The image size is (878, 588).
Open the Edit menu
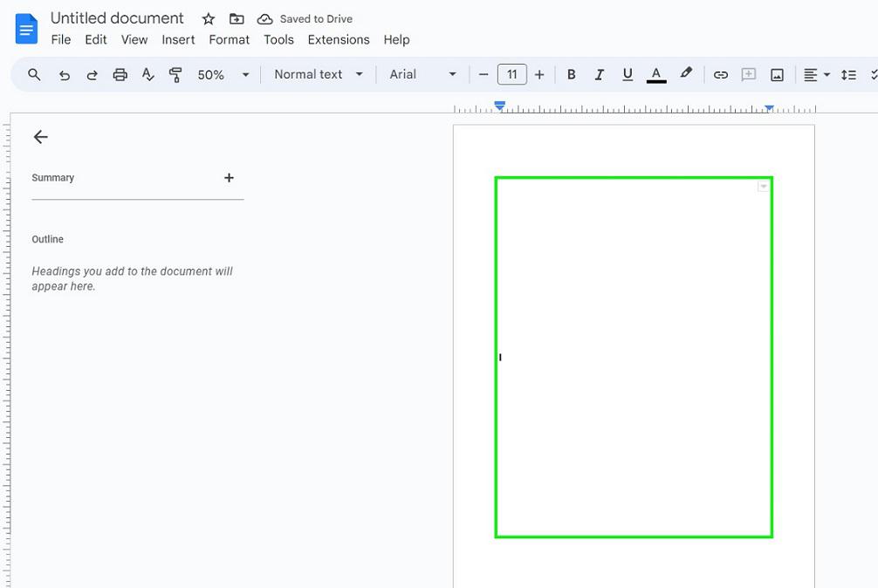click(x=96, y=40)
